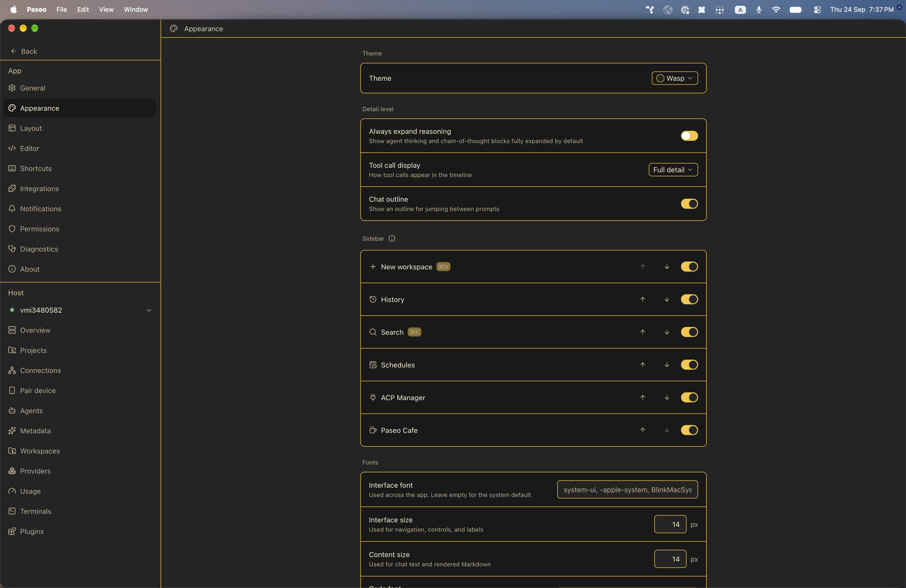Enable Always expand reasoning toggle
The width and height of the screenshot is (906, 588).
[x=689, y=136]
